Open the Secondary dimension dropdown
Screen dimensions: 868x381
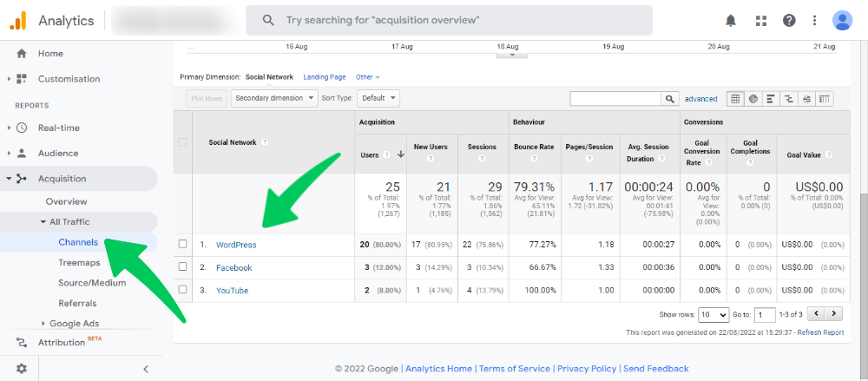tap(275, 99)
